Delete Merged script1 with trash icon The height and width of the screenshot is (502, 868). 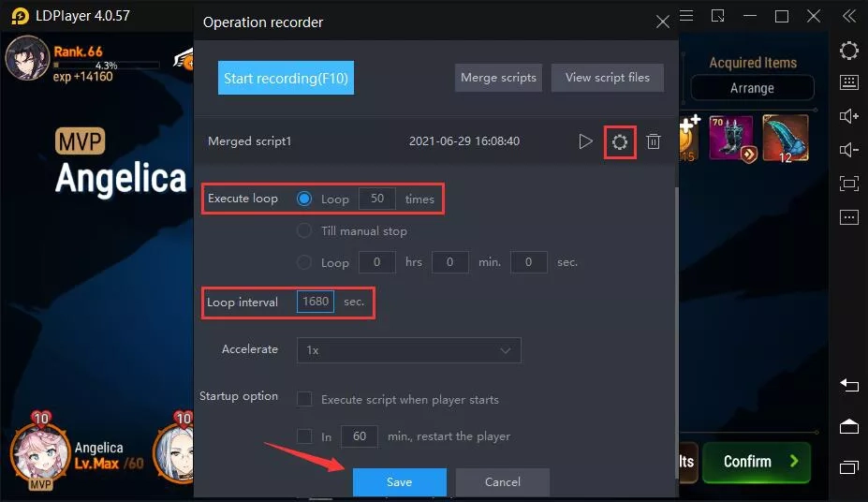pos(654,141)
